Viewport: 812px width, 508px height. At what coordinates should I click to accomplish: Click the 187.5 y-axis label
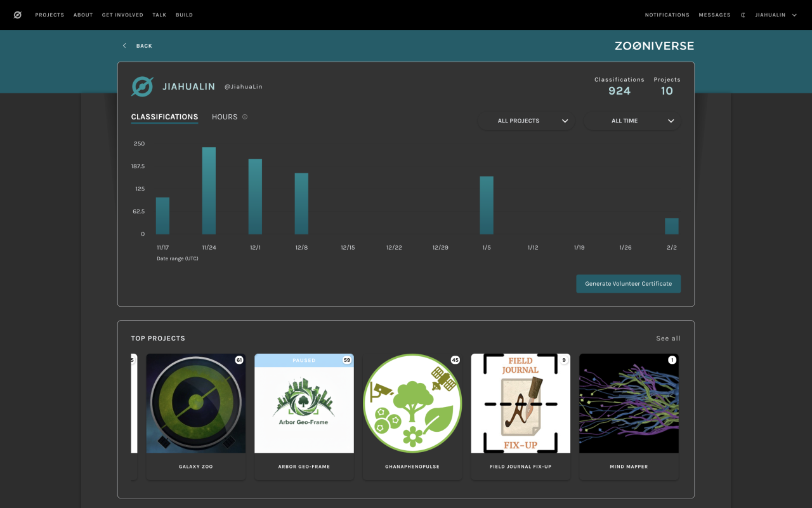pyautogui.click(x=138, y=166)
